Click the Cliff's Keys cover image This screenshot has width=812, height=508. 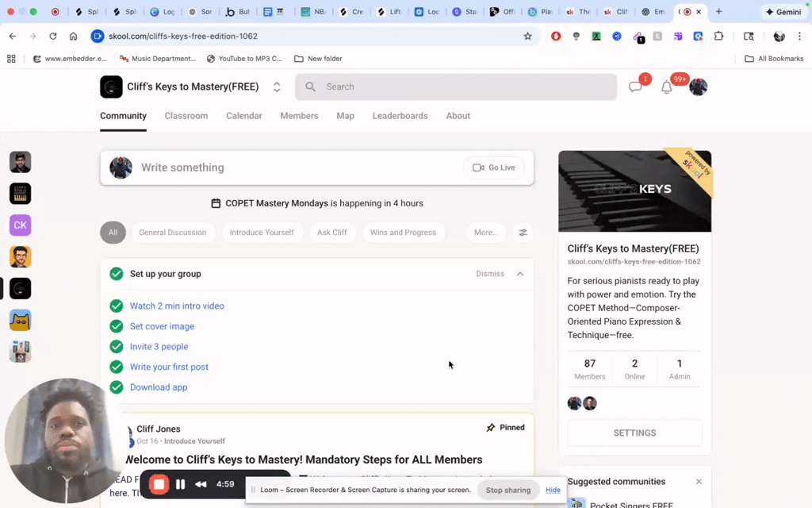pos(635,191)
